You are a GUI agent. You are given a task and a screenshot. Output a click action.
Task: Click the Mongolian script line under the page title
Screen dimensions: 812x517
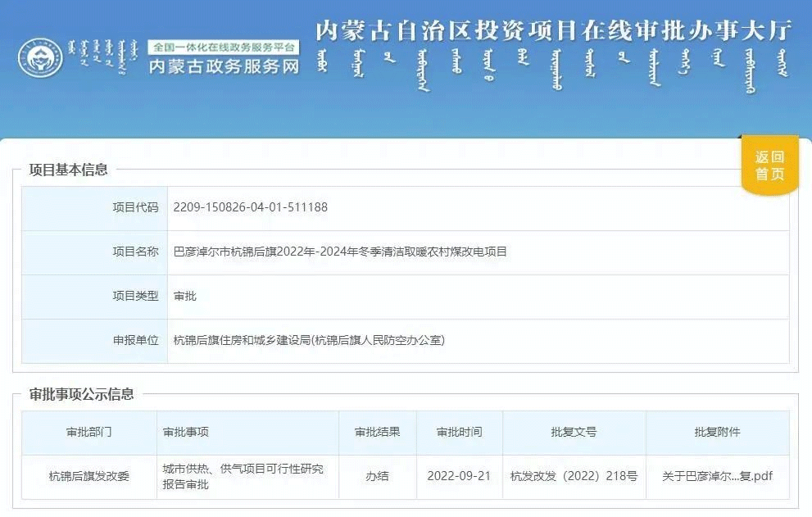click(554, 66)
